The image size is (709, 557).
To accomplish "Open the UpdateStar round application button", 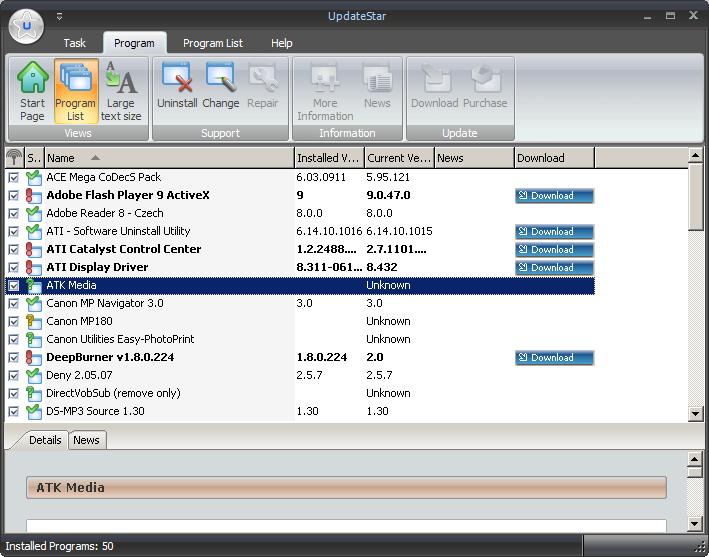I will pos(26,25).
